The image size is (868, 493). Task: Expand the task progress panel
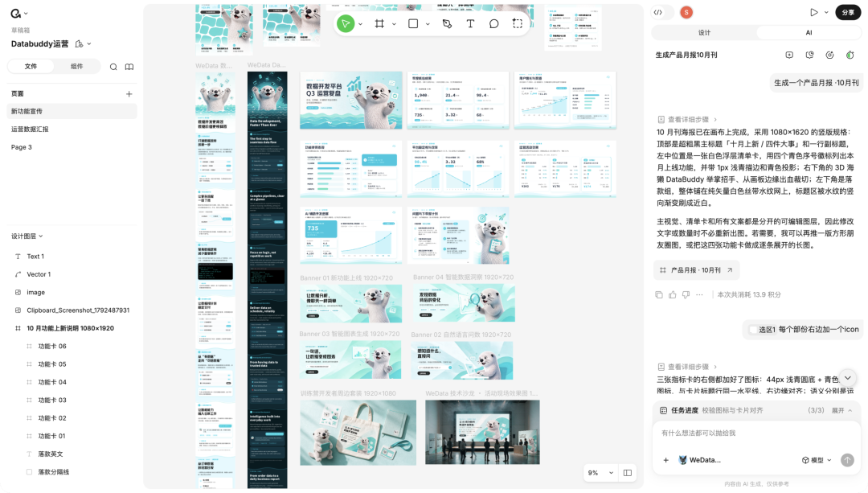click(x=841, y=410)
